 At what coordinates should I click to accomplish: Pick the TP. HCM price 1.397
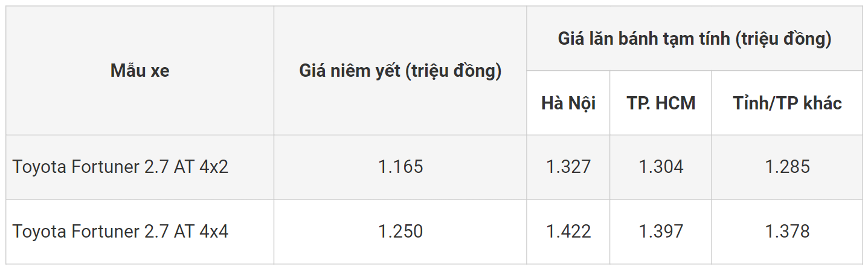tap(661, 232)
